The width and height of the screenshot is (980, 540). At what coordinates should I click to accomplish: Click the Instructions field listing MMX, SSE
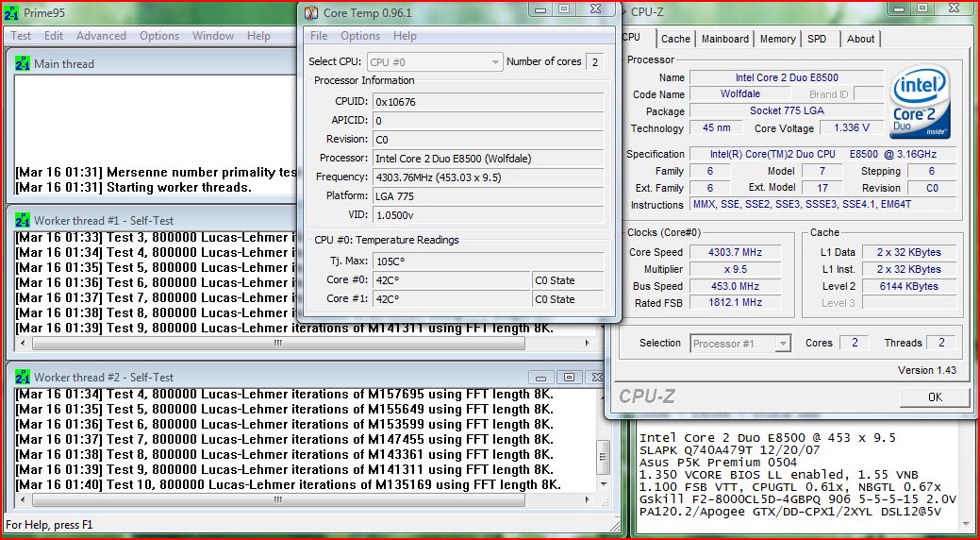(823, 204)
